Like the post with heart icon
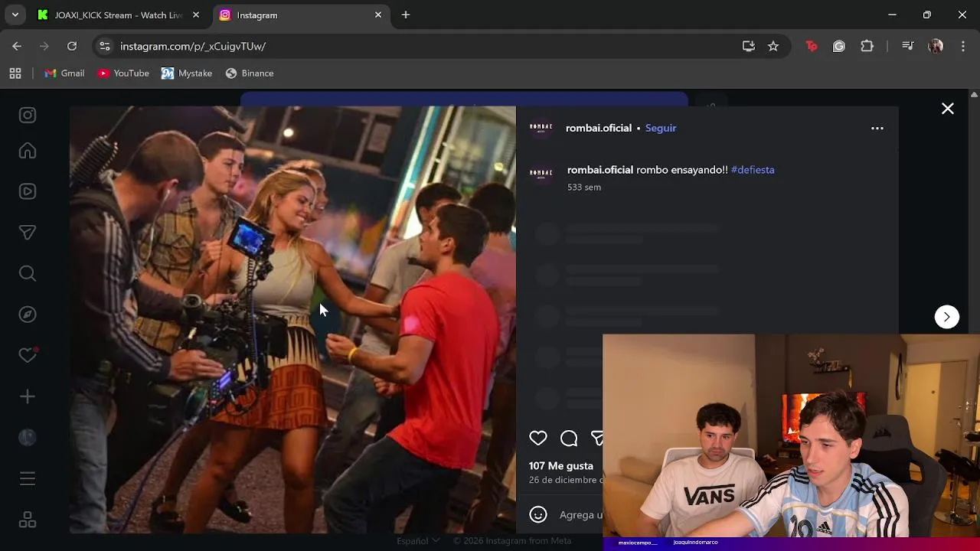This screenshot has width=980, height=551. click(x=538, y=438)
